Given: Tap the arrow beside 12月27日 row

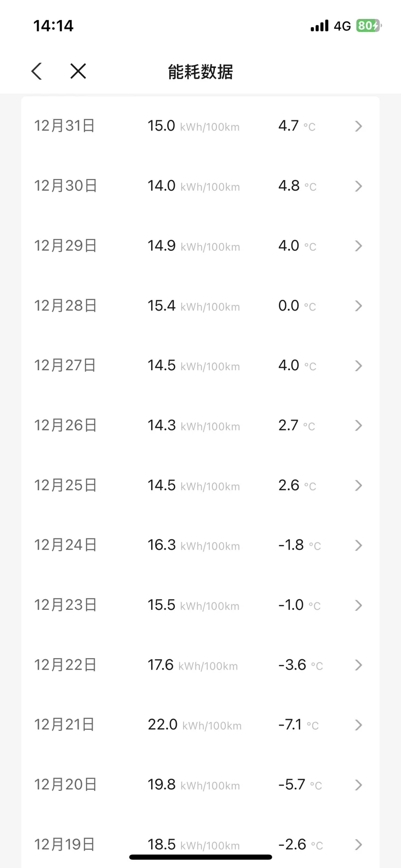Looking at the screenshot, I should 359,366.
